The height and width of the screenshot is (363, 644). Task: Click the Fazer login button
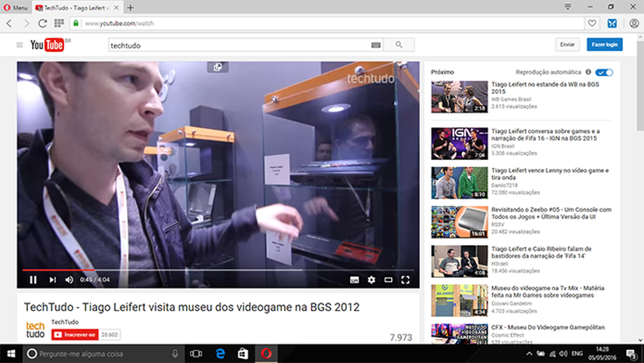click(605, 44)
